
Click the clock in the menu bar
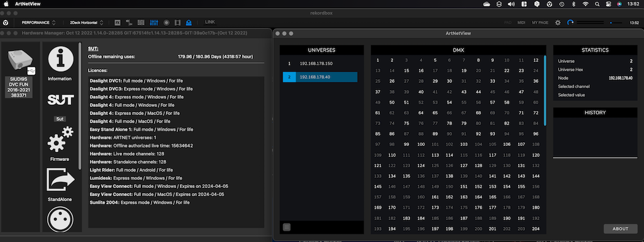(x=633, y=4)
